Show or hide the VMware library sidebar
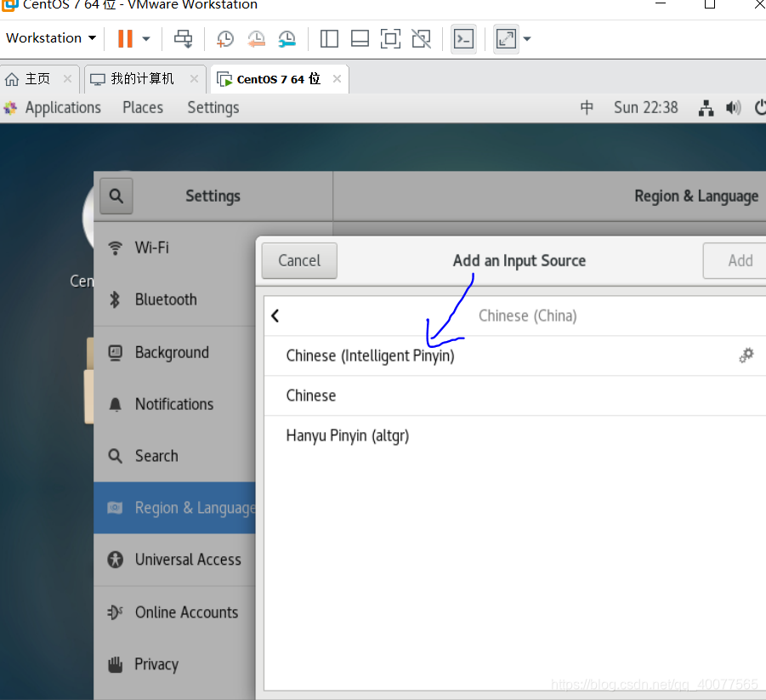 329,38
